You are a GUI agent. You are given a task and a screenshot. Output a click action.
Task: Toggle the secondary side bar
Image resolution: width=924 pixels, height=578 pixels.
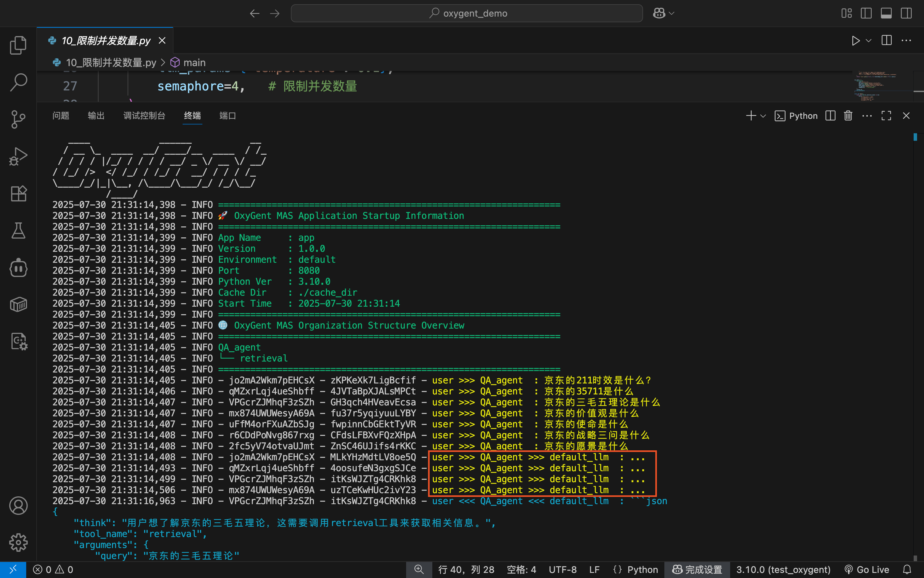[906, 13]
